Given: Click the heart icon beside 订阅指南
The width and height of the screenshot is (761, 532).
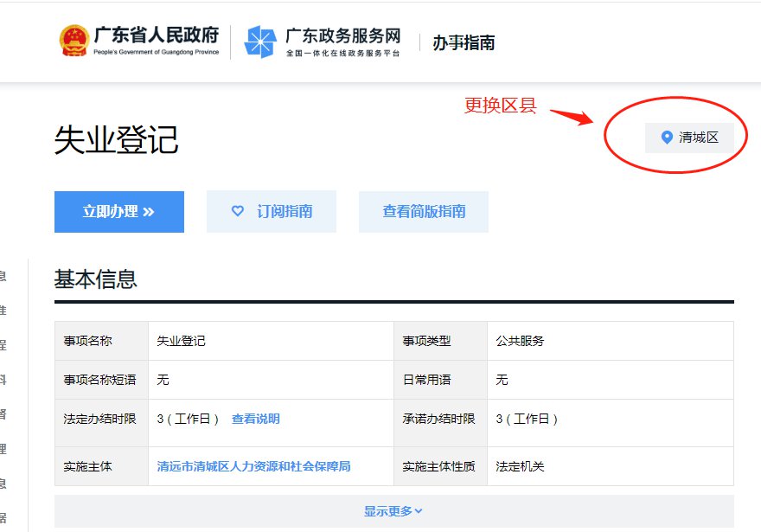Looking at the screenshot, I should (238, 211).
